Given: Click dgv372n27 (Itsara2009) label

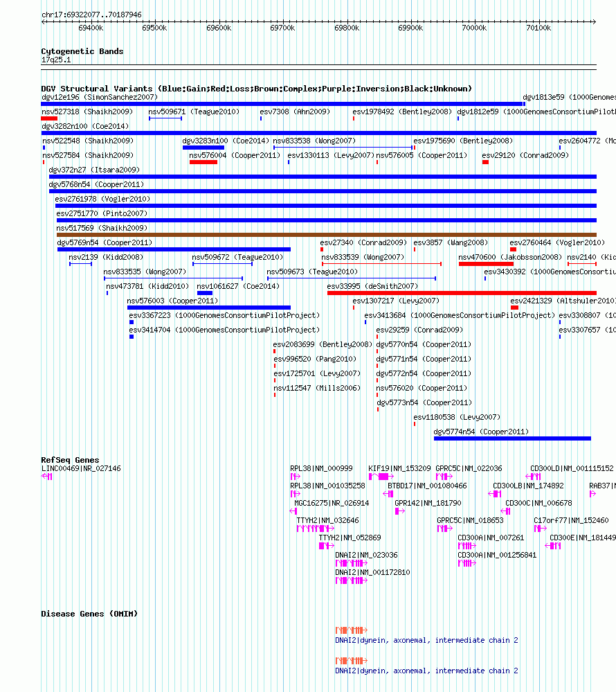Looking at the screenshot, I should pos(94,170).
